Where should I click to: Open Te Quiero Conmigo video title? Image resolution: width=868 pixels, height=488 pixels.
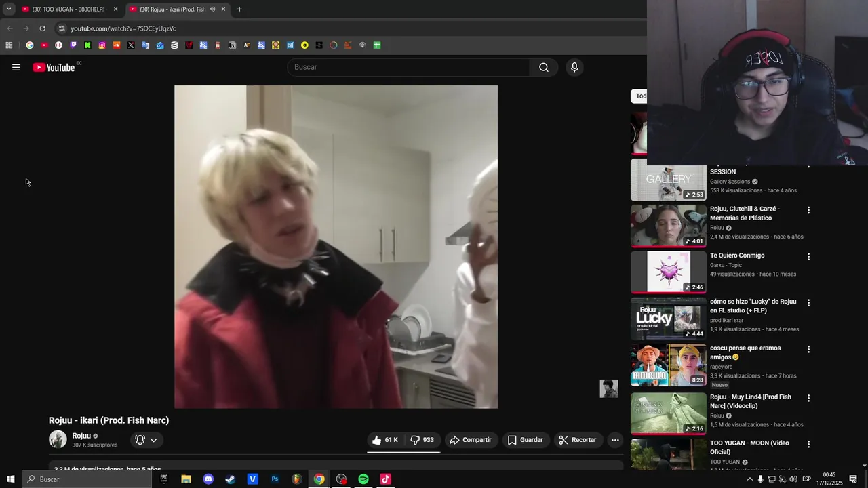tap(737, 256)
